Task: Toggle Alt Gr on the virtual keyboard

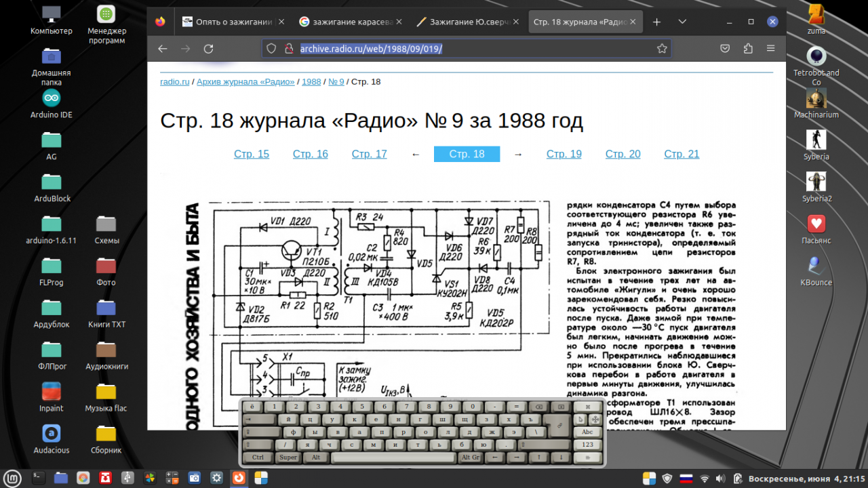Action: tap(471, 457)
